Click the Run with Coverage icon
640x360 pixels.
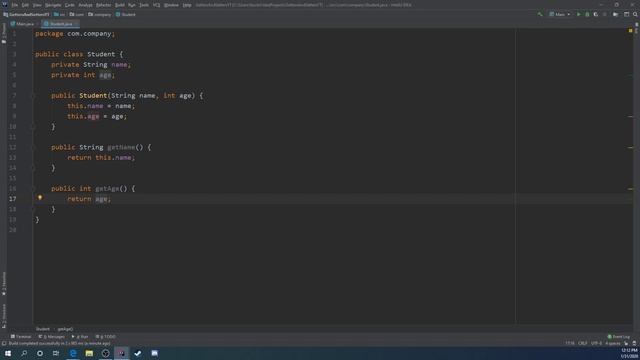[596, 14]
